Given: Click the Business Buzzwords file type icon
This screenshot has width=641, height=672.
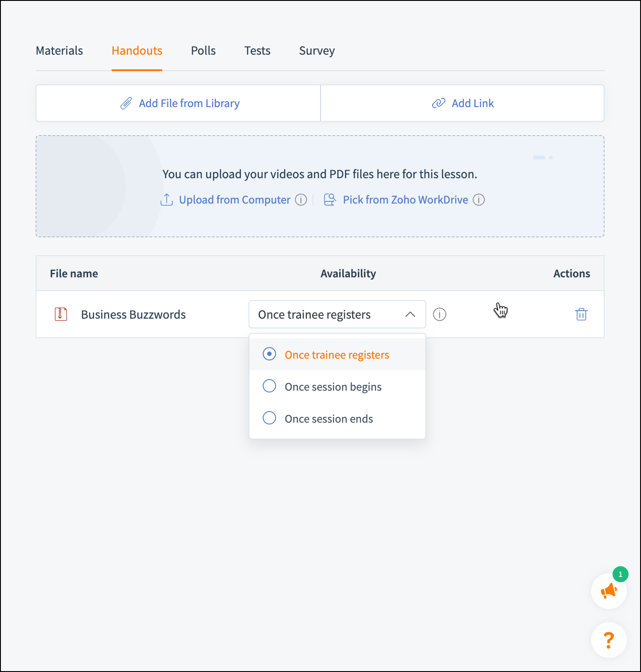Looking at the screenshot, I should pos(61,314).
